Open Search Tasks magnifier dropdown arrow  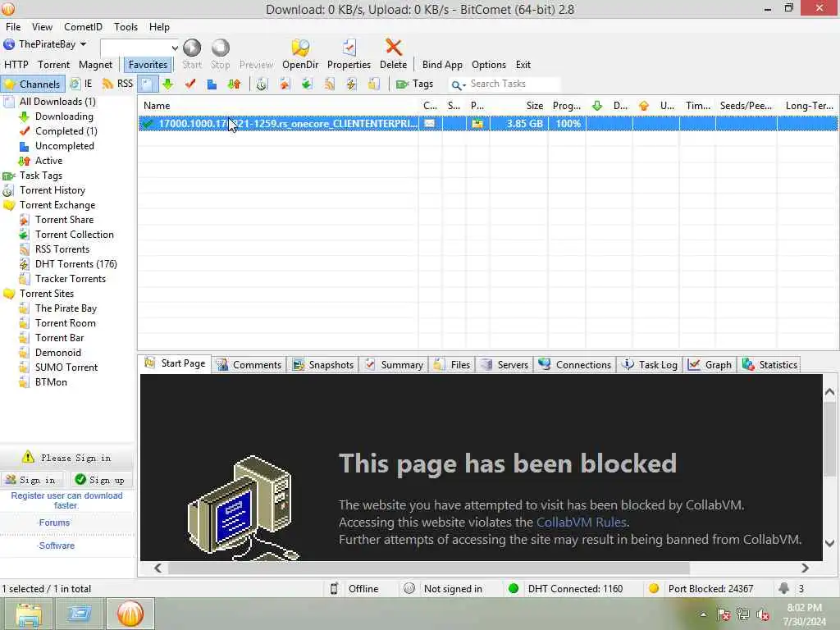click(x=464, y=84)
